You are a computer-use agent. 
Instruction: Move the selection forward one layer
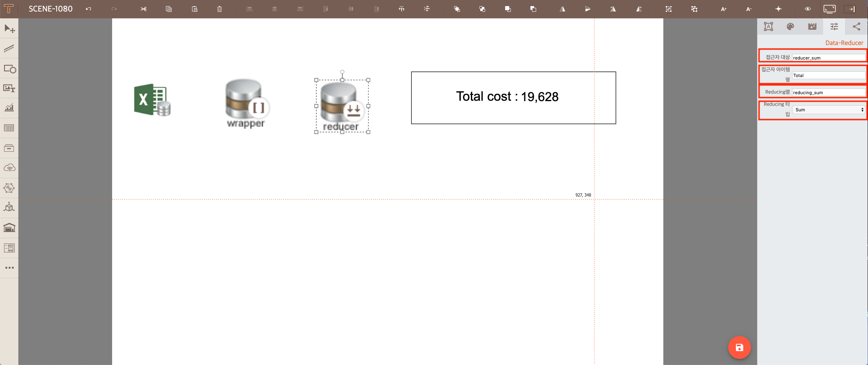point(508,9)
